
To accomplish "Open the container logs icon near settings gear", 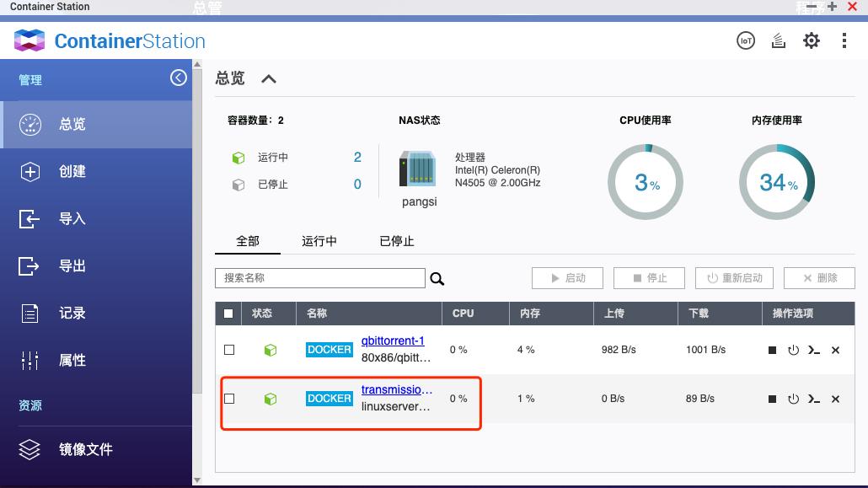I will (x=778, y=40).
